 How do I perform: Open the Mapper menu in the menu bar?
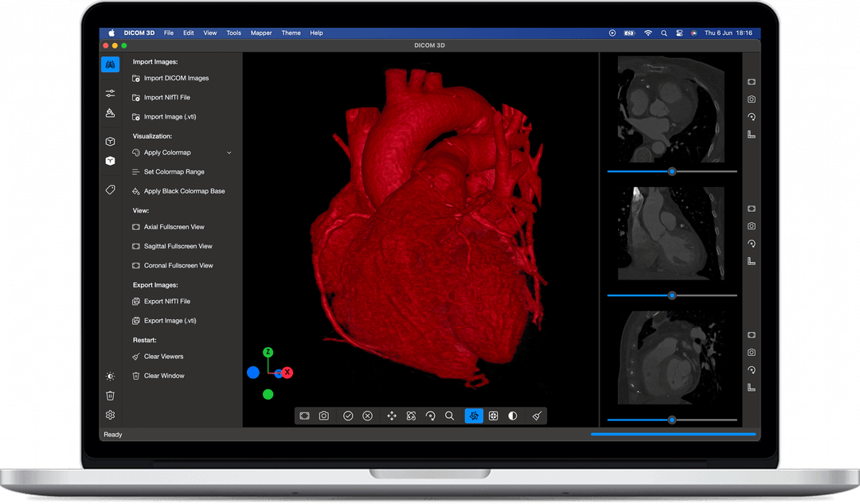[x=261, y=33]
